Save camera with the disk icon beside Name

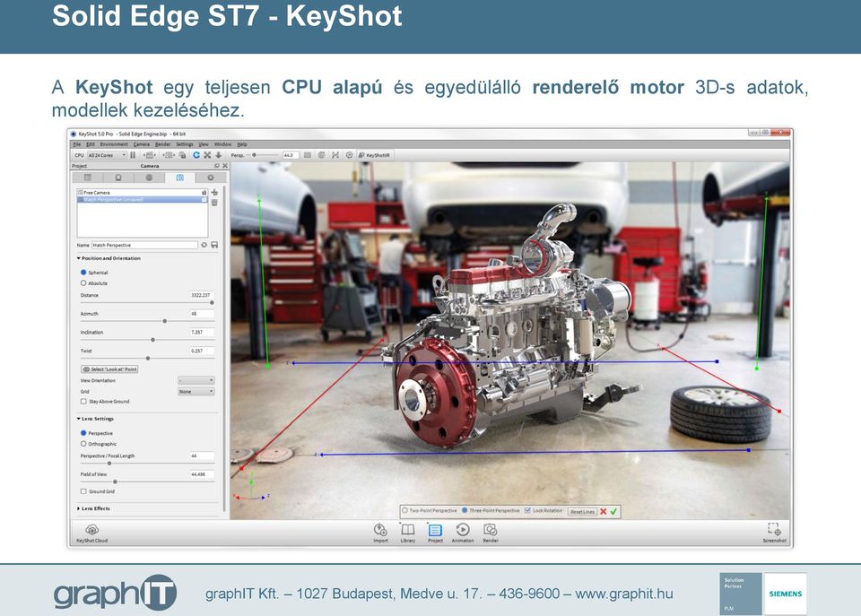[214, 245]
